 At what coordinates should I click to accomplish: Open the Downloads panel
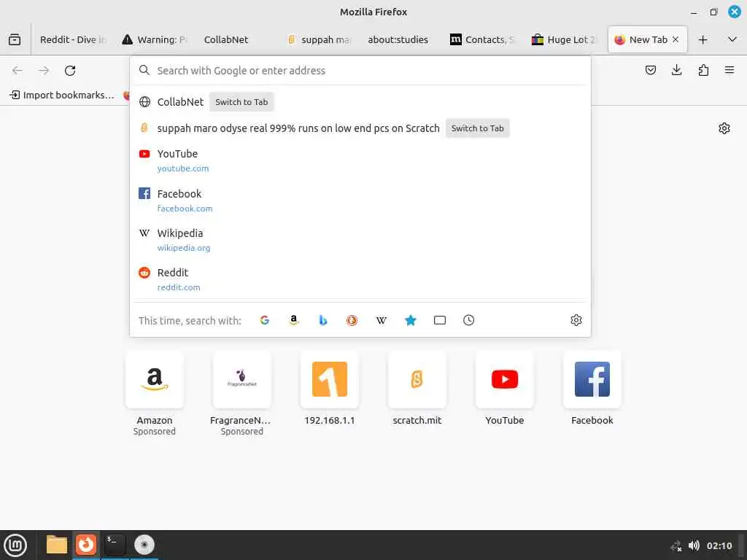(676, 71)
